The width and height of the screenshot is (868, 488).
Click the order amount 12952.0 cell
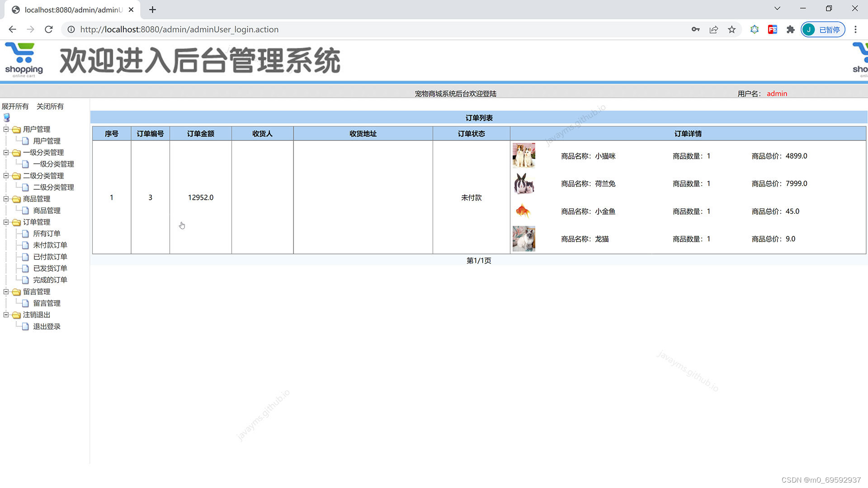point(201,197)
